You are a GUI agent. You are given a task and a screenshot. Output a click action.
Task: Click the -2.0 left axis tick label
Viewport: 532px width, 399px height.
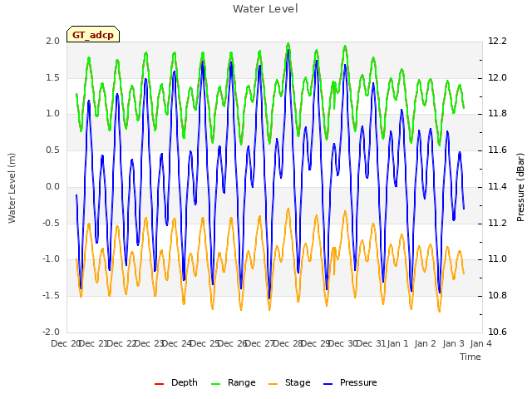[x=51, y=332]
